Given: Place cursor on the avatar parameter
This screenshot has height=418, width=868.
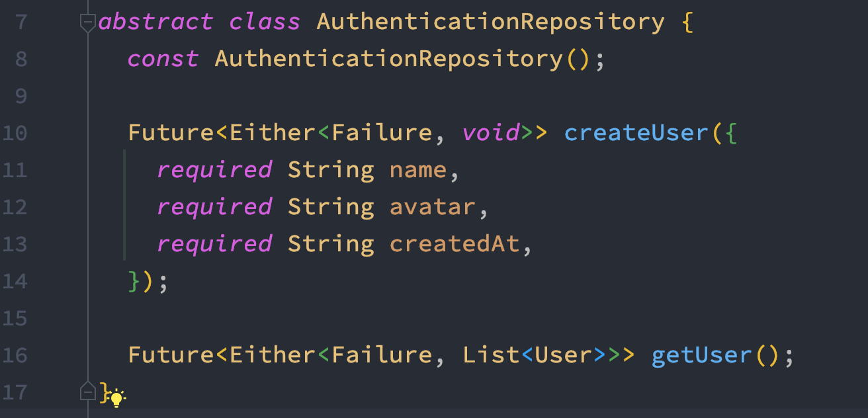Looking at the screenshot, I should tap(433, 207).
